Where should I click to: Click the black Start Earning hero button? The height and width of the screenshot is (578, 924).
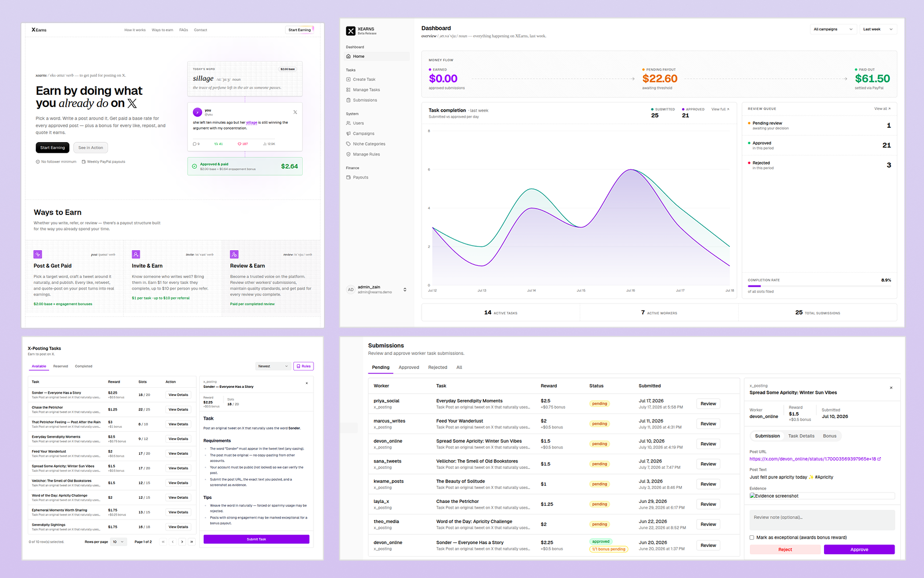pos(53,148)
